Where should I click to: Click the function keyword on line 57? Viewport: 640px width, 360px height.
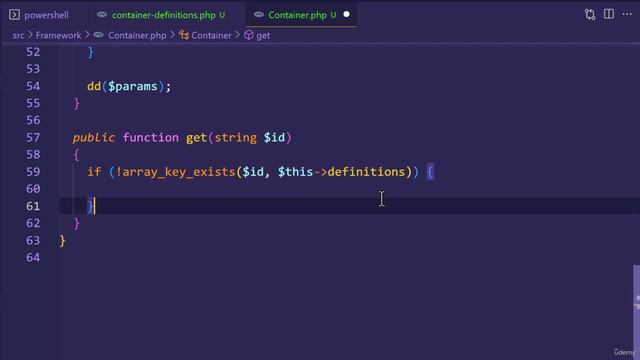coord(151,138)
